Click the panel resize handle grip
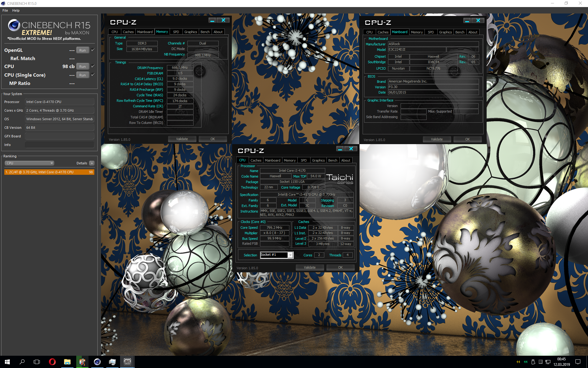This screenshot has height=368, width=588. point(100,216)
